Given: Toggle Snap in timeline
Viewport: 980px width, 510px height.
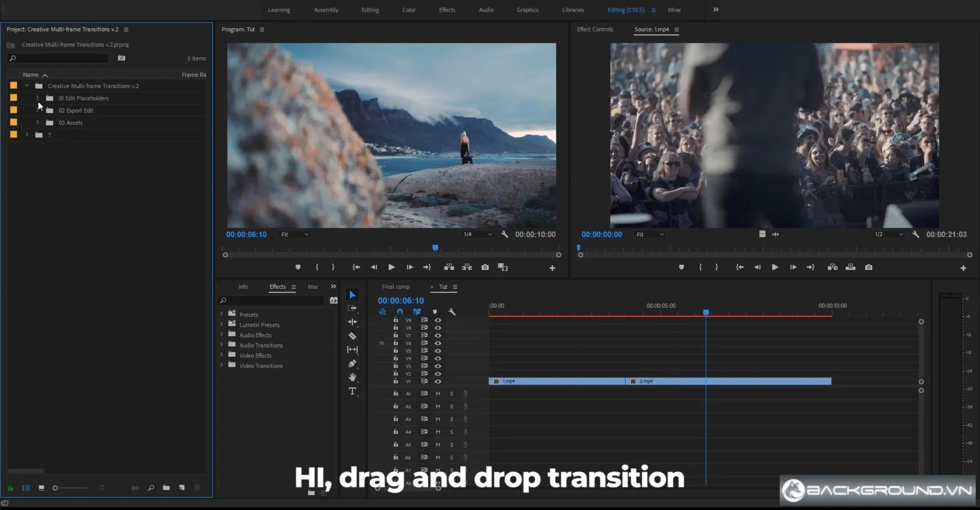Looking at the screenshot, I should [400, 312].
